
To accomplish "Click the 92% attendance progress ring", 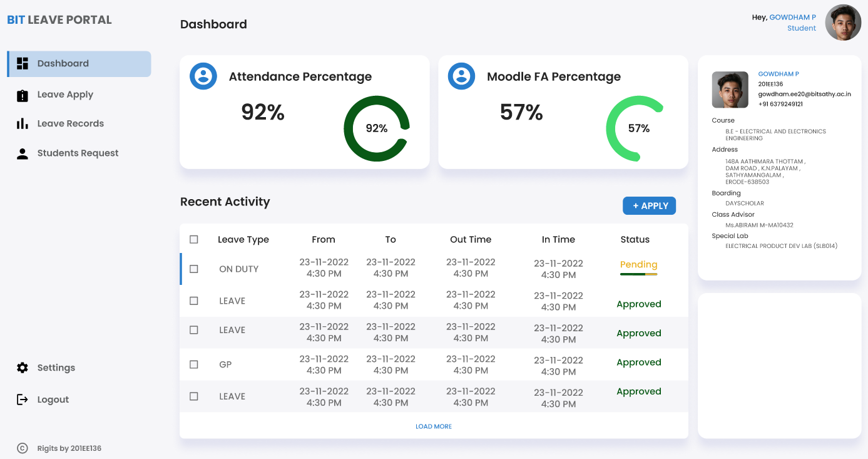I will [x=377, y=128].
